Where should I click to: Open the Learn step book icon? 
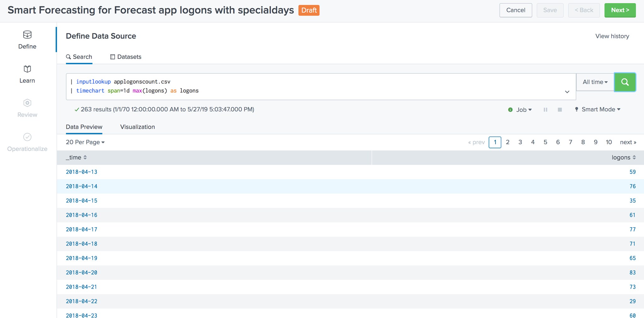click(27, 69)
